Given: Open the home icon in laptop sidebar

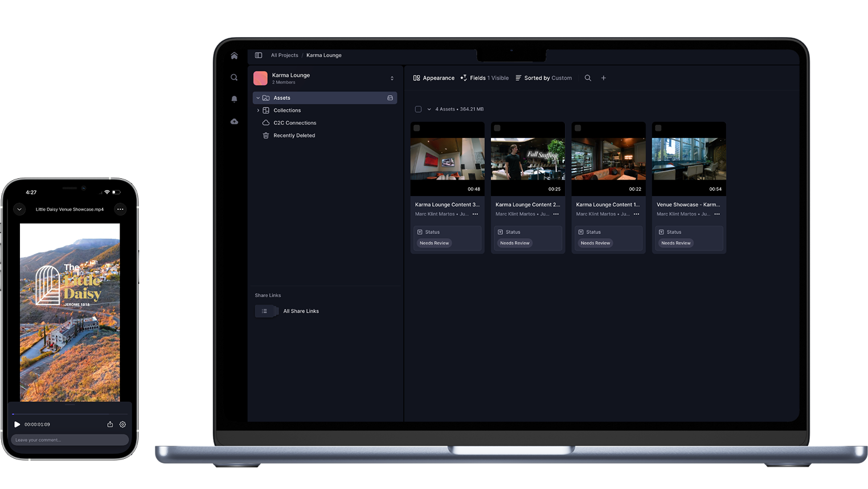Looking at the screenshot, I should [234, 56].
